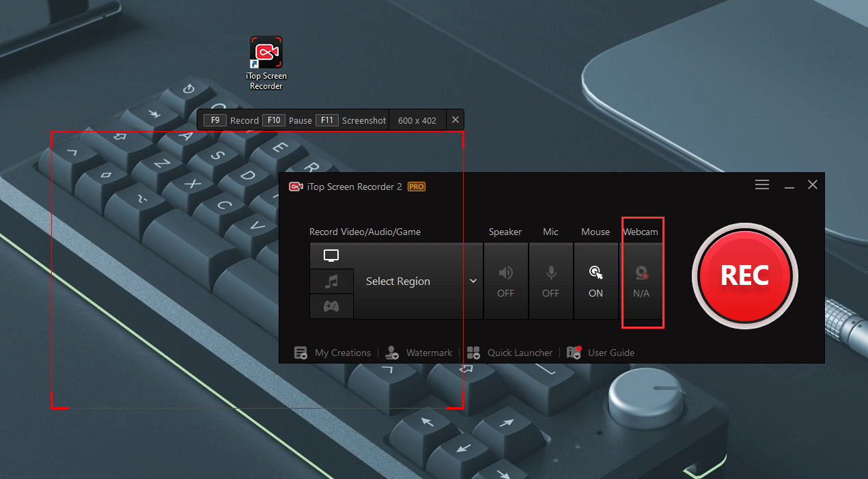Click the iTop logo in window title
This screenshot has height=479, width=868.
296,187
